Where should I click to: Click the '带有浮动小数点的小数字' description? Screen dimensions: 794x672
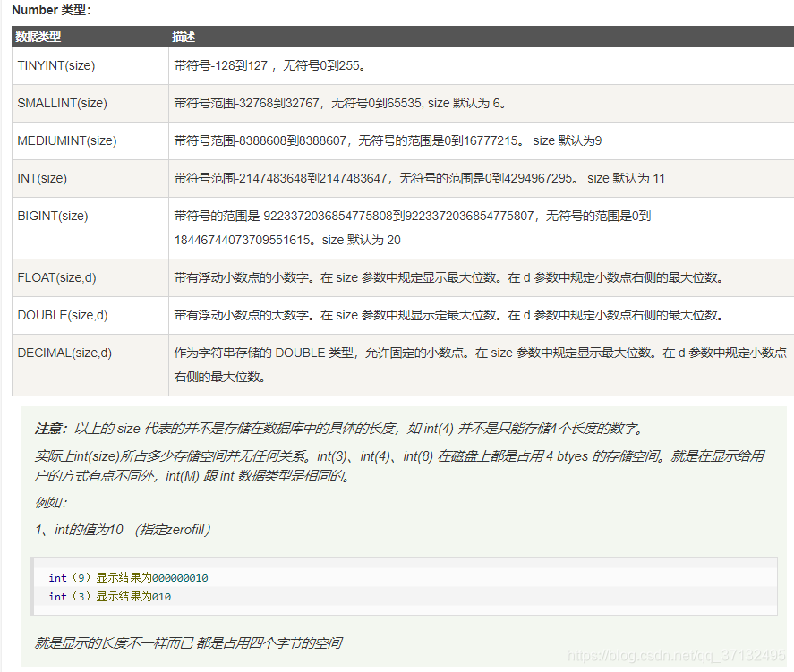click(x=449, y=277)
